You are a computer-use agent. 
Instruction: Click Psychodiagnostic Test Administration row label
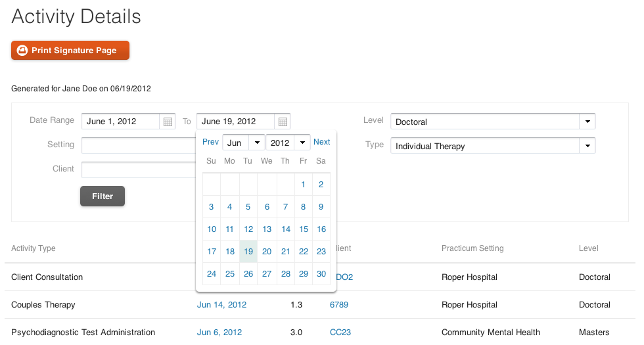83,333
